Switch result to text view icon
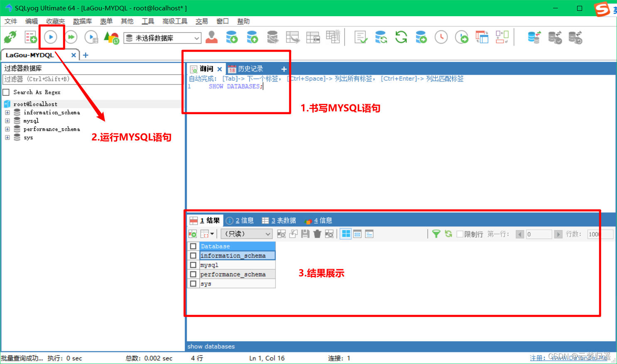The image size is (617, 364). point(369,234)
